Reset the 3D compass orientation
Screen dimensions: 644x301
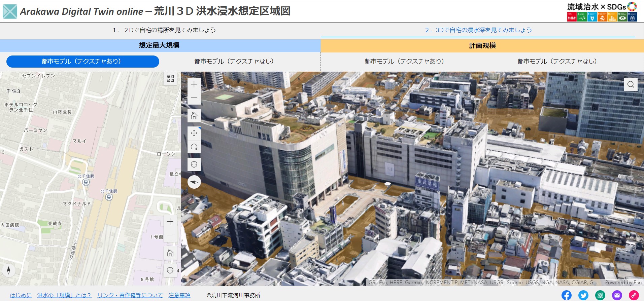[x=194, y=182]
